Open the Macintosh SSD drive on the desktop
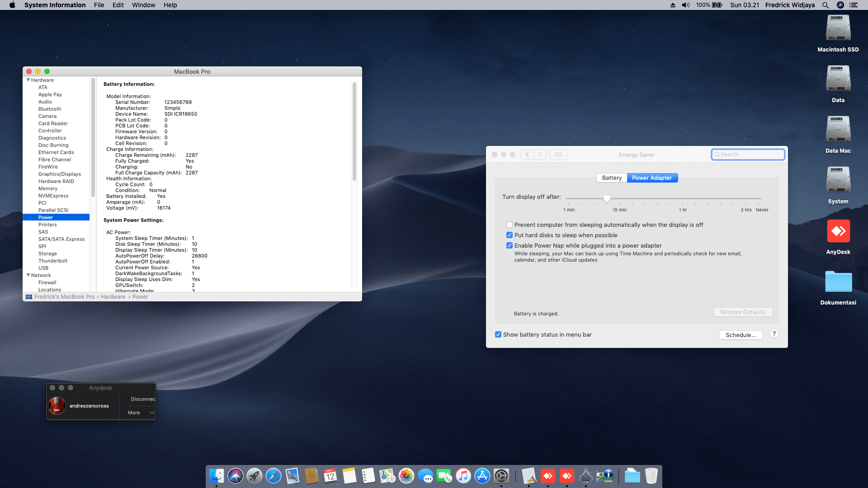 pos(838,28)
